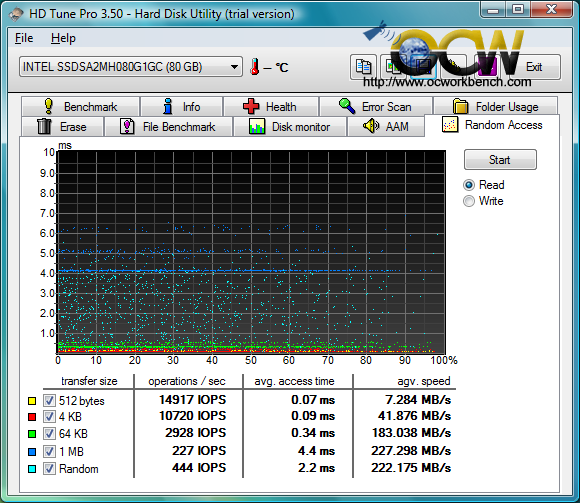Click the 2928 IOPS value

[x=195, y=433]
